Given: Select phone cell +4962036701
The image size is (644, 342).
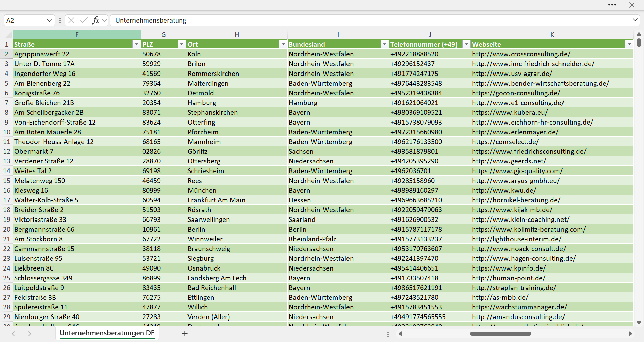Looking at the screenshot, I should (x=430, y=171).
